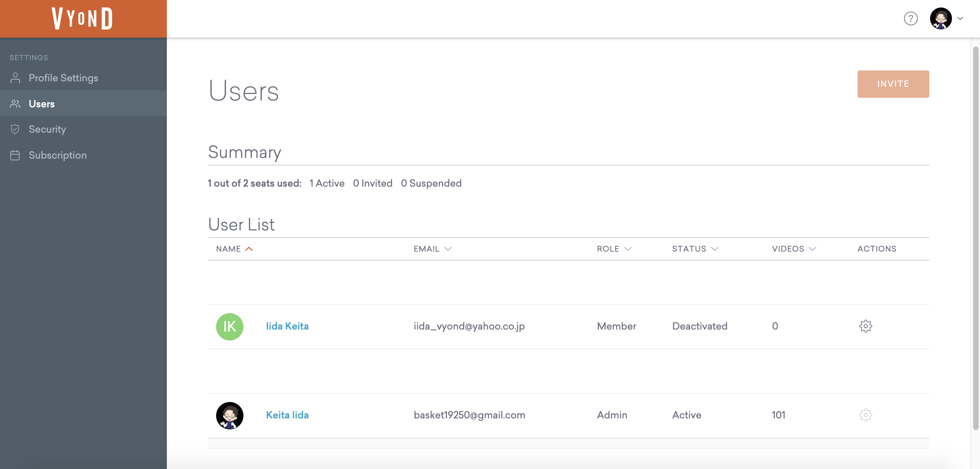Click the Subscription calendar icon
The image size is (980, 469).
pyautogui.click(x=15, y=155)
